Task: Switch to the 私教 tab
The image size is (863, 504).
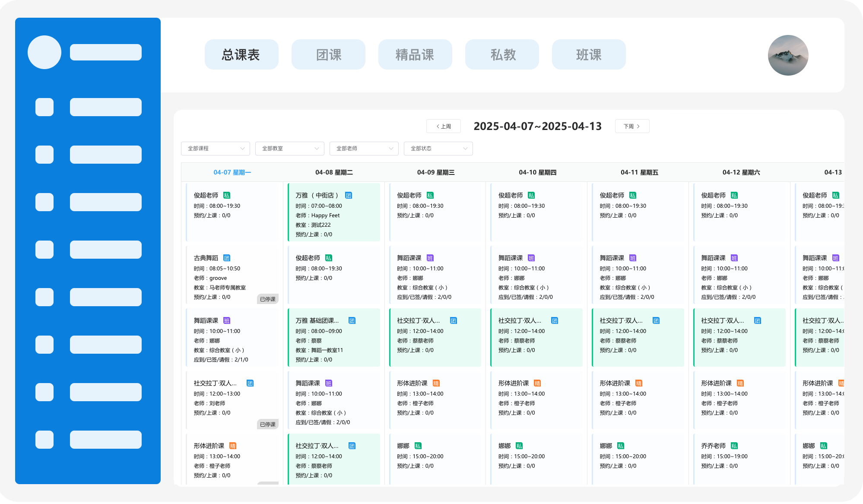Action: [x=502, y=55]
